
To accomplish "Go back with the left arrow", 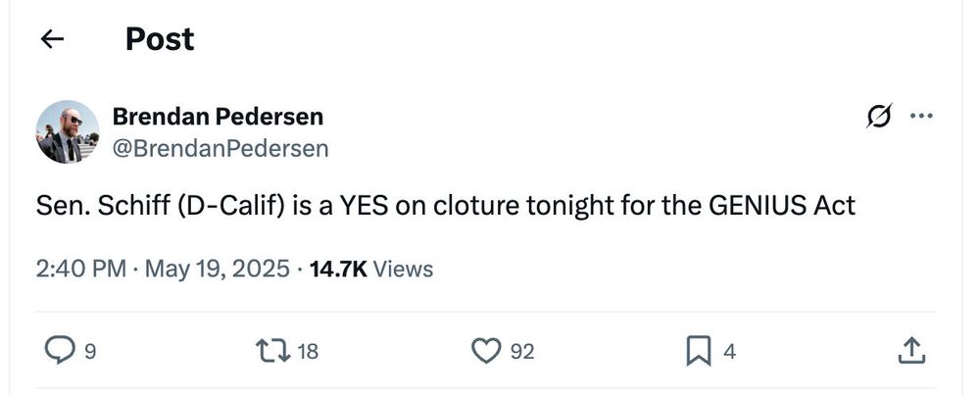I will tap(52, 39).
